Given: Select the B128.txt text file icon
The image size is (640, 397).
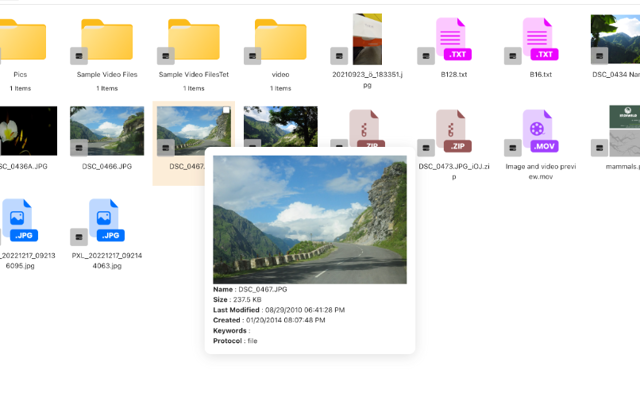Looking at the screenshot, I should [x=453, y=39].
